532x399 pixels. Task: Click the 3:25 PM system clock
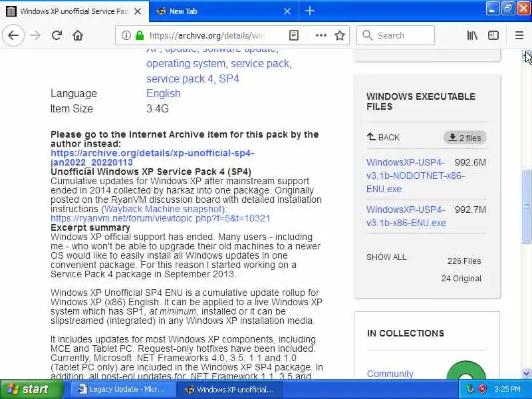(507, 389)
